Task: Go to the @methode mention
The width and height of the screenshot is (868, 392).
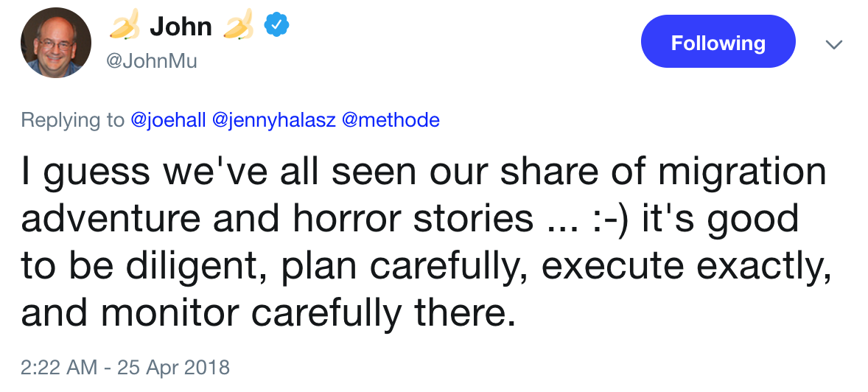Action: pos(391,119)
